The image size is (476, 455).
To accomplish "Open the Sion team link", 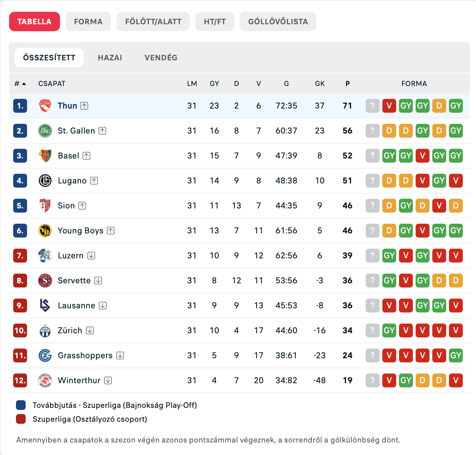I will coord(66,206).
